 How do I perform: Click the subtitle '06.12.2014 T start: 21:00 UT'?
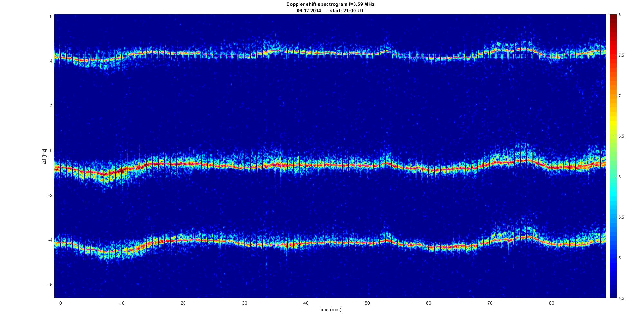point(330,11)
